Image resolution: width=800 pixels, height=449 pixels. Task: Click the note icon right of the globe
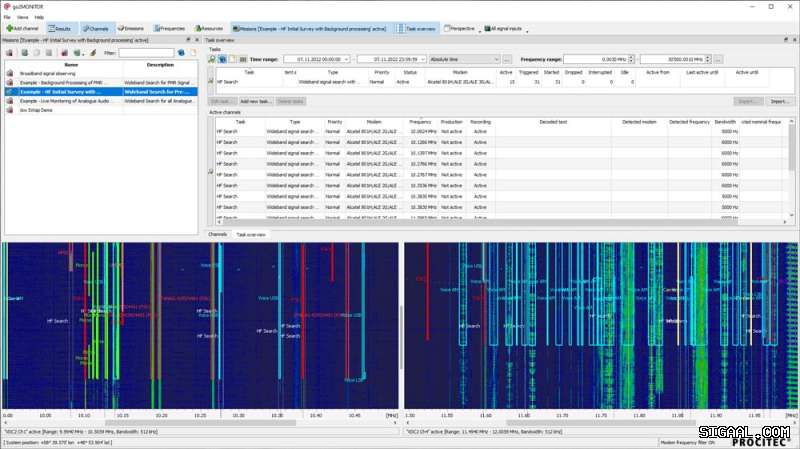pyautogui.click(x=193, y=53)
